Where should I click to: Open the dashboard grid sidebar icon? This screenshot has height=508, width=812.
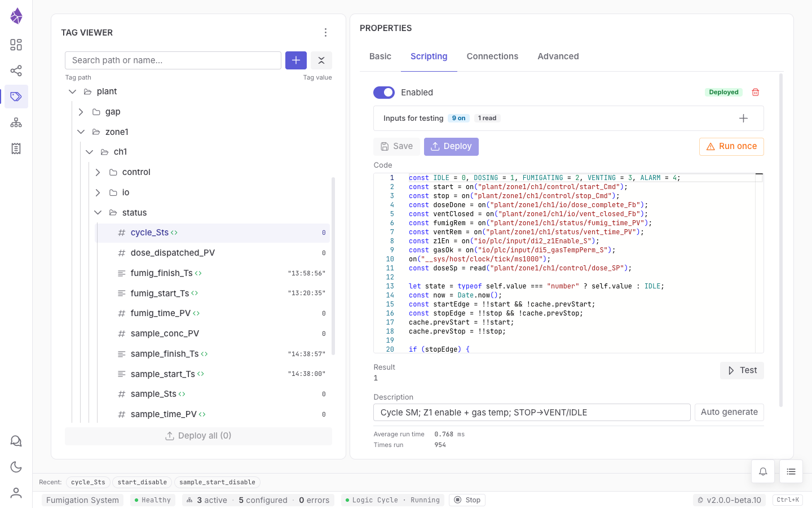tap(16, 45)
